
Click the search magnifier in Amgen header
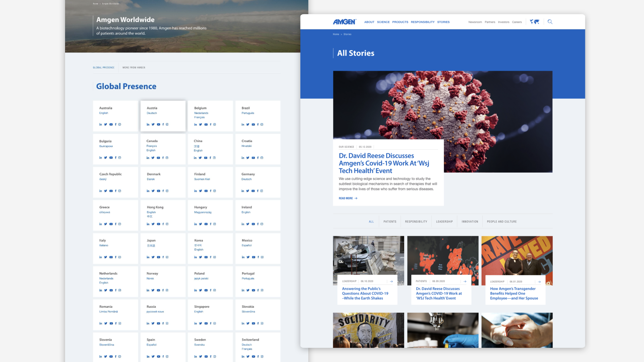[x=550, y=22]
